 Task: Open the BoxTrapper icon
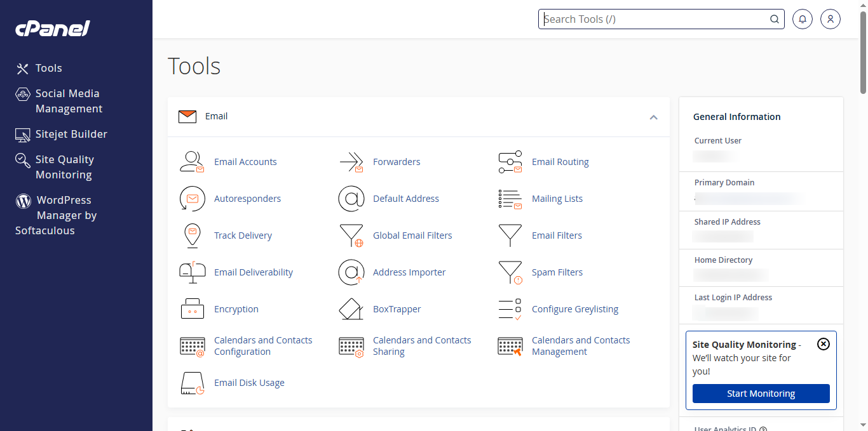tap(351, 309)
